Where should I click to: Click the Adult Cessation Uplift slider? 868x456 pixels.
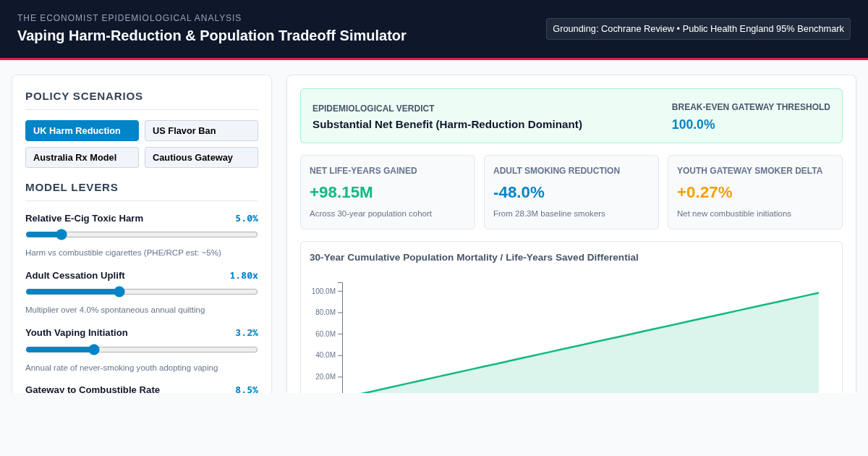coord(142,292)
